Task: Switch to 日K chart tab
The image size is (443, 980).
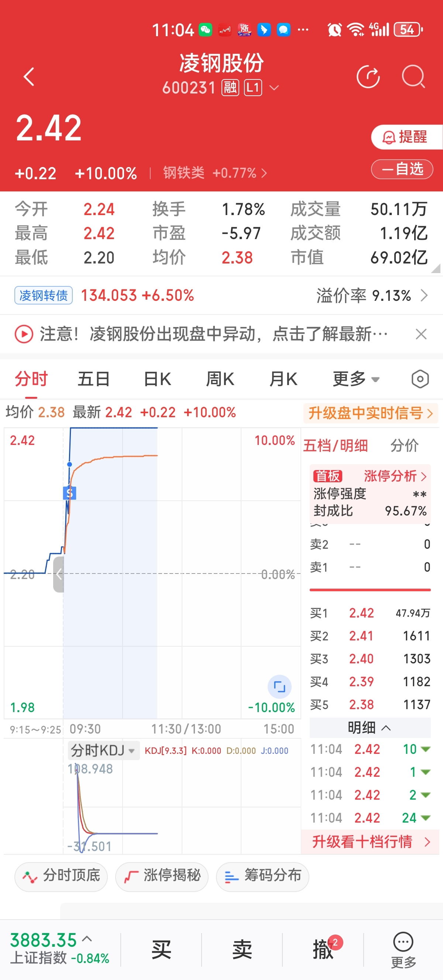Action: coord(157,379)
